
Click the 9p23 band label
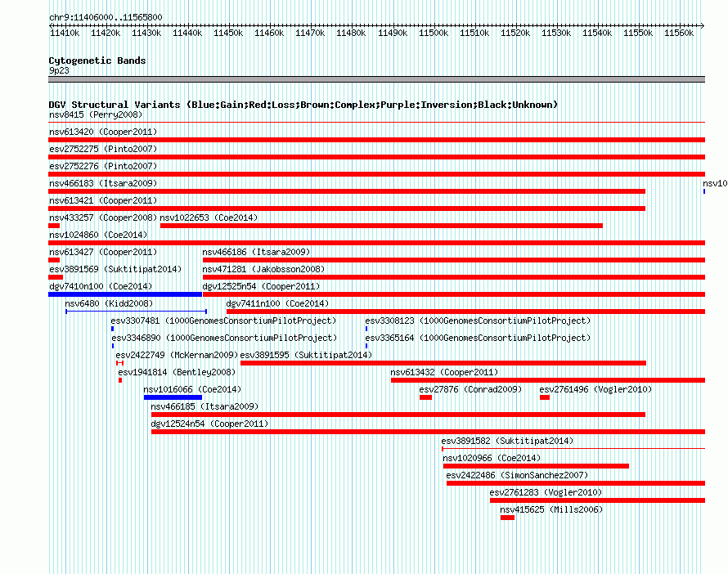pyautogui.click(x=59, y=70)
